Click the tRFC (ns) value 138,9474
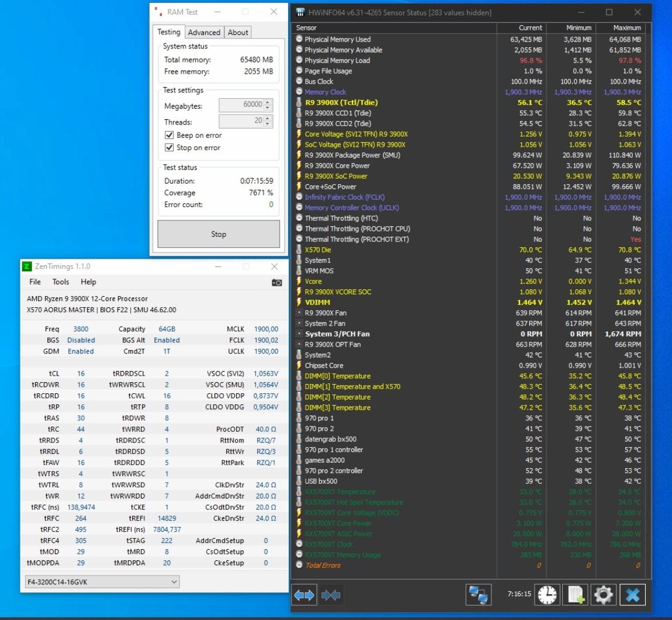The height and width of the screenshot is (620, 672). tap(81, 507)
